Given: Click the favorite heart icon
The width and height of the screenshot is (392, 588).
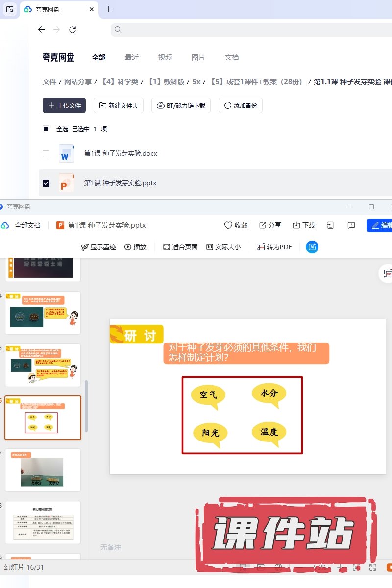Looking at the screenshot, I should coord(228,225).
